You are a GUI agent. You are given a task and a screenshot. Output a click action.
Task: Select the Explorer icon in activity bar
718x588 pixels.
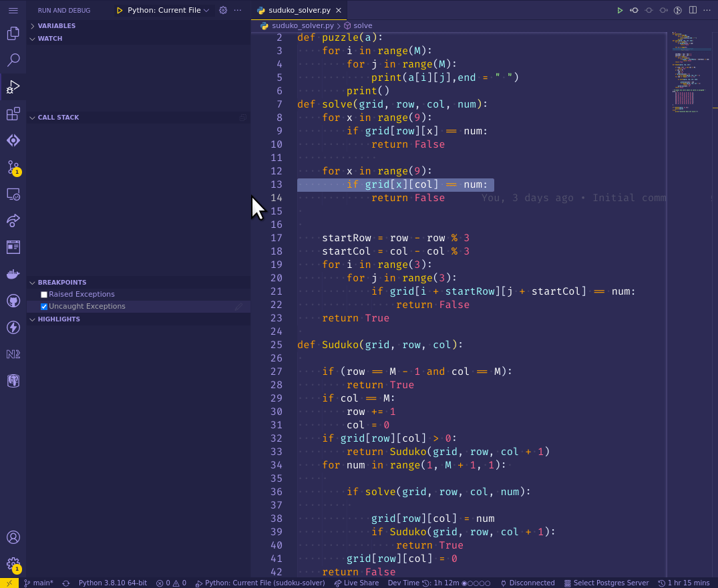13,33
